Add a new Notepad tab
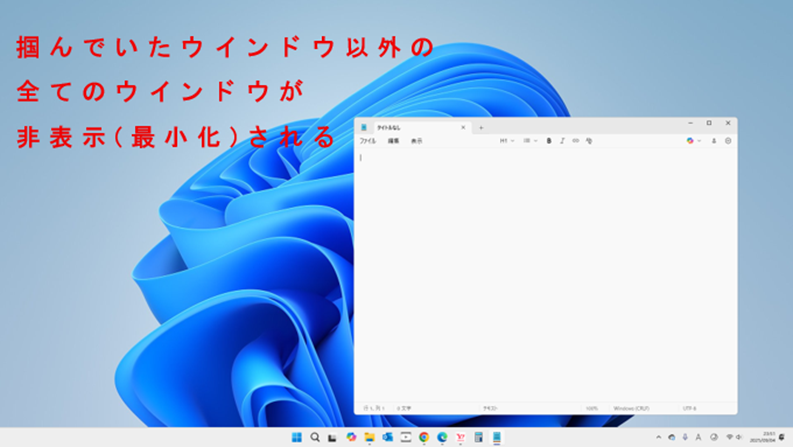Screen dimensions: 793x447 click(x=481, y=127)
